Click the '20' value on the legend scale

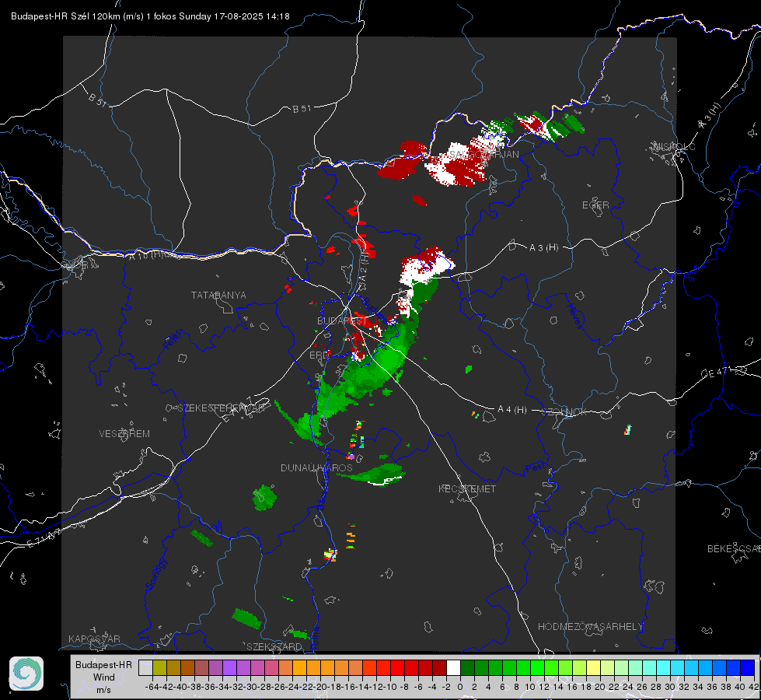(600, 687)
